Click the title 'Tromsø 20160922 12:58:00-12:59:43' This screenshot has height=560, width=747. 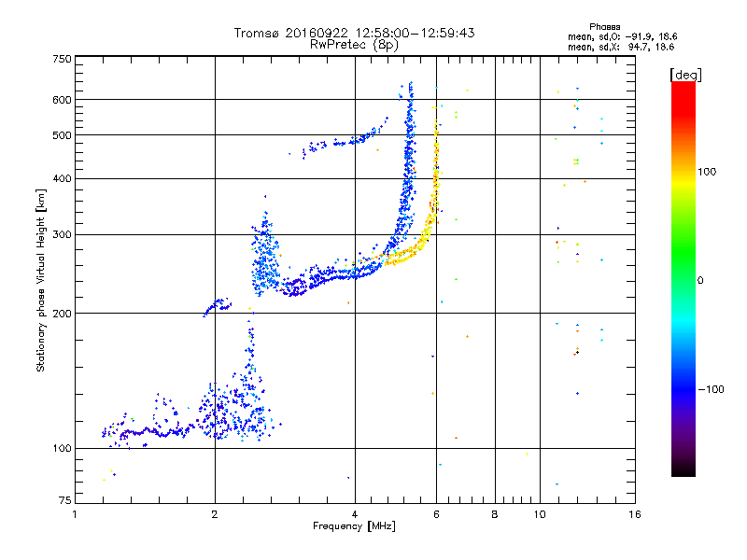click(x=354, y=33)
